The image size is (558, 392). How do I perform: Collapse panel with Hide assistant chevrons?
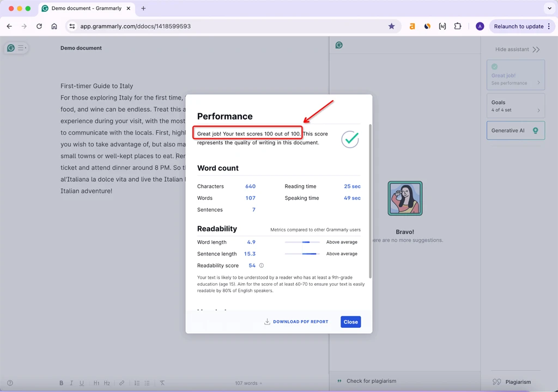coord(536,50)
